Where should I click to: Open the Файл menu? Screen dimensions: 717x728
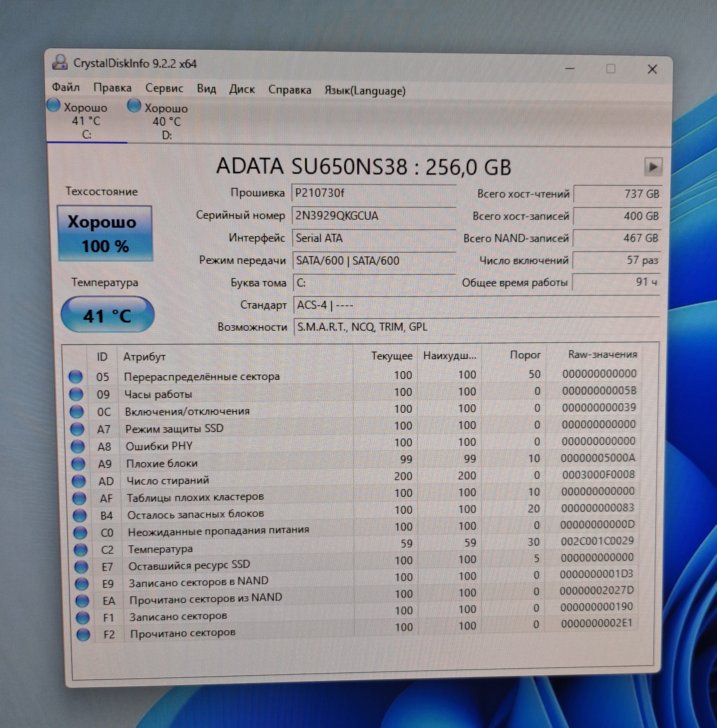tap(66, 87)
